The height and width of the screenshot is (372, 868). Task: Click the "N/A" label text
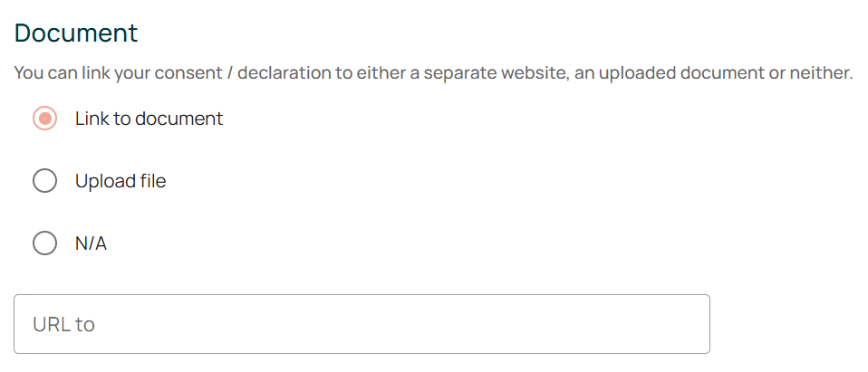91,243
